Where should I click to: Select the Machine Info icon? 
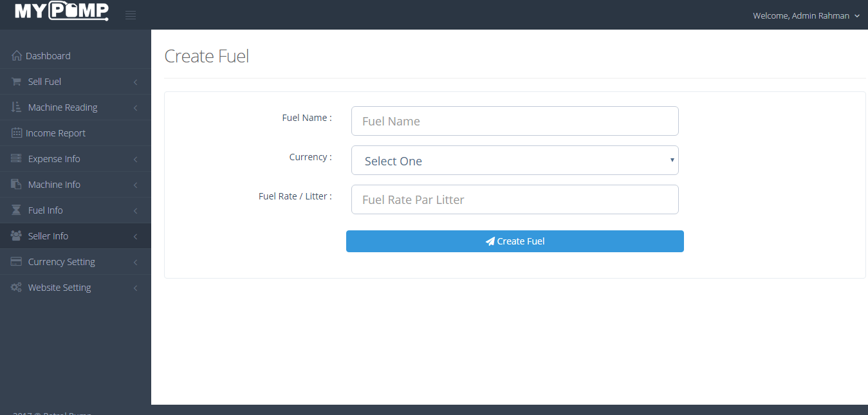[15, 184]
